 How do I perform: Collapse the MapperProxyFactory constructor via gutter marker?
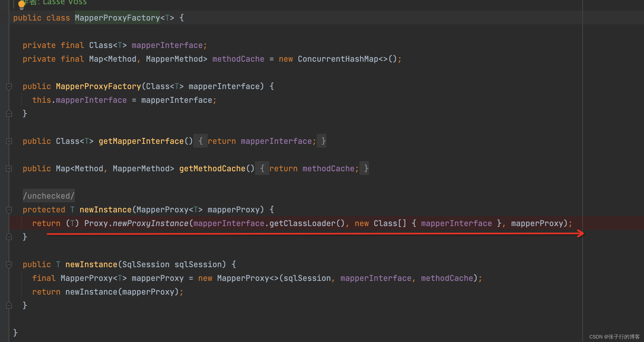click(x=9, y=86)
